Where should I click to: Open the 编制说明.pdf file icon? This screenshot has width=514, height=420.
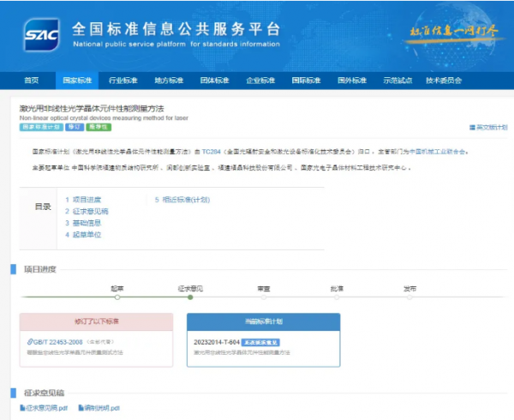coord(82,407)
